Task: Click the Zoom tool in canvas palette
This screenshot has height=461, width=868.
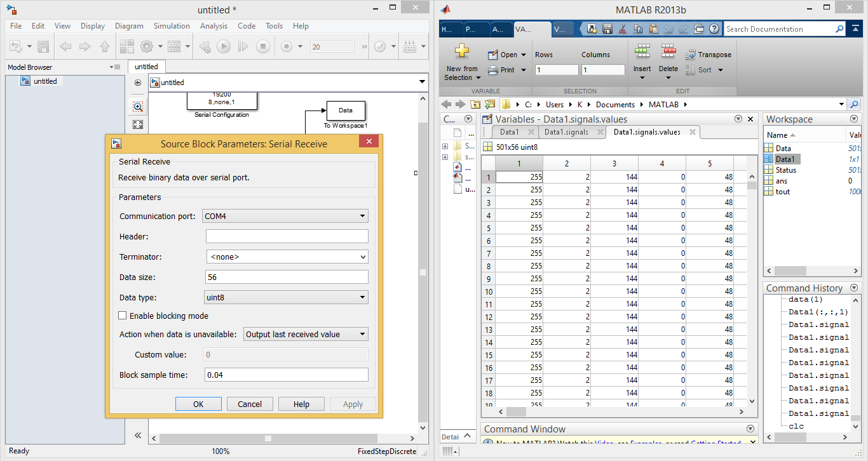Action: click(x=138, y=107)
